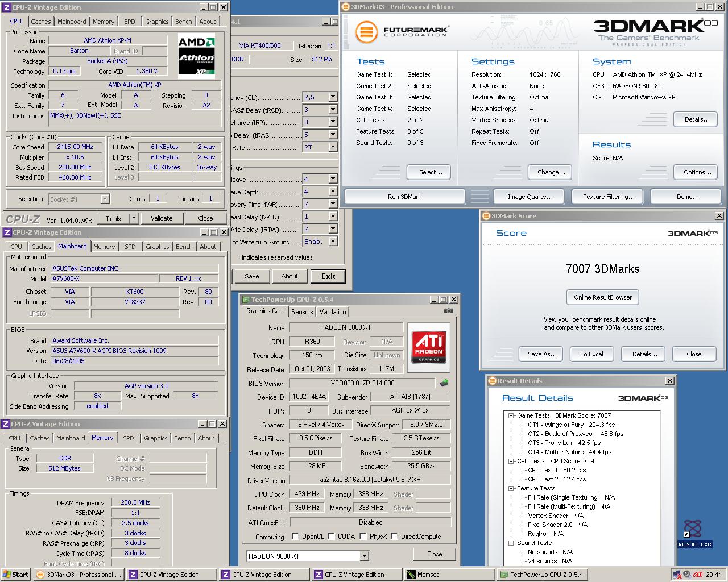Click the Windows Start button
The image size is (728, 582).
click(x=16, y=575)
